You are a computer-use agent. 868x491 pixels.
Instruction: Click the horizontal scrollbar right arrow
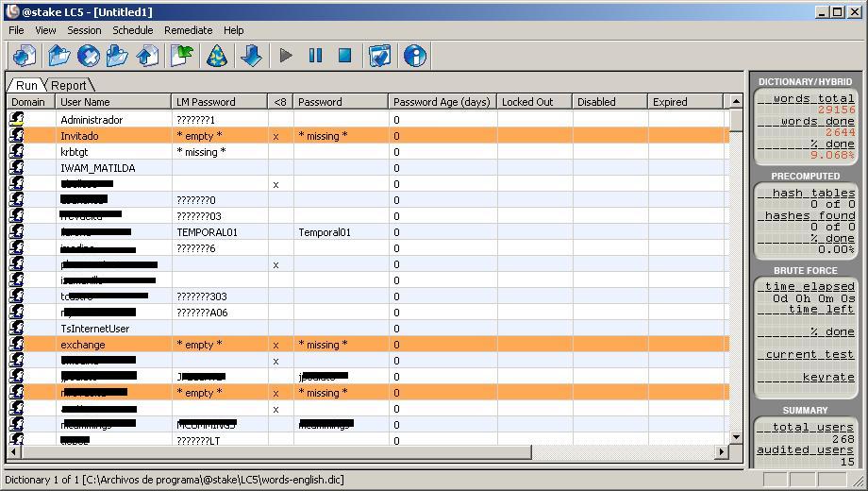[x=723, y=452]
